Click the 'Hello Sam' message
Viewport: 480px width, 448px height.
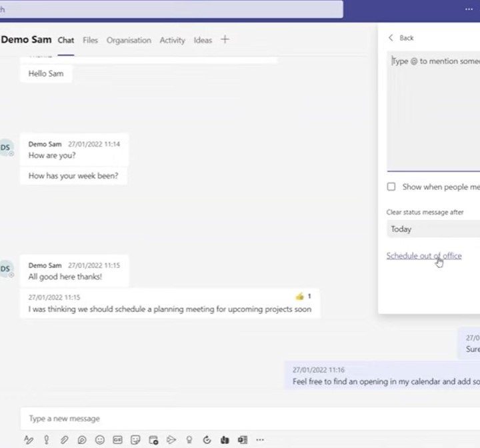coord(46,73)
